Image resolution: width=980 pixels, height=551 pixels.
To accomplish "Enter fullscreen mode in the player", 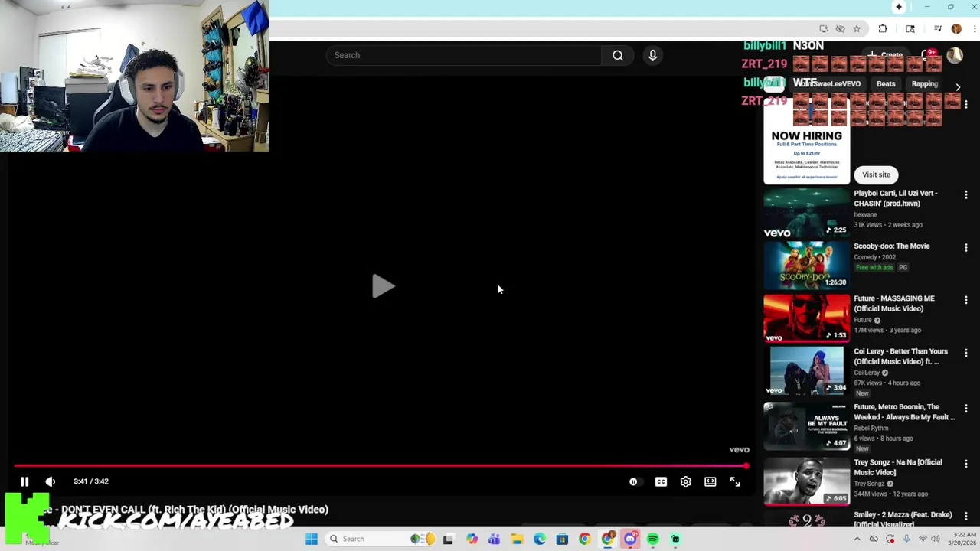I will tap(735, 482).
